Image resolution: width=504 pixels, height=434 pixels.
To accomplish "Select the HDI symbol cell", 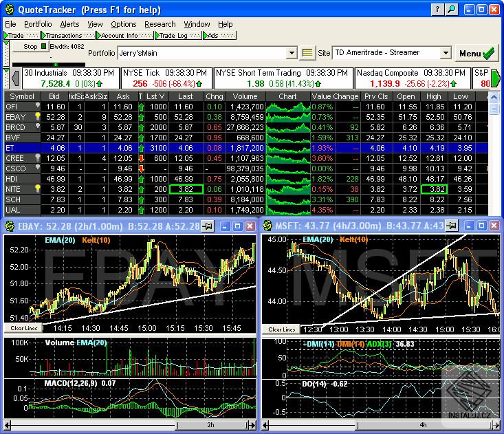I will [x=22, y=179].
